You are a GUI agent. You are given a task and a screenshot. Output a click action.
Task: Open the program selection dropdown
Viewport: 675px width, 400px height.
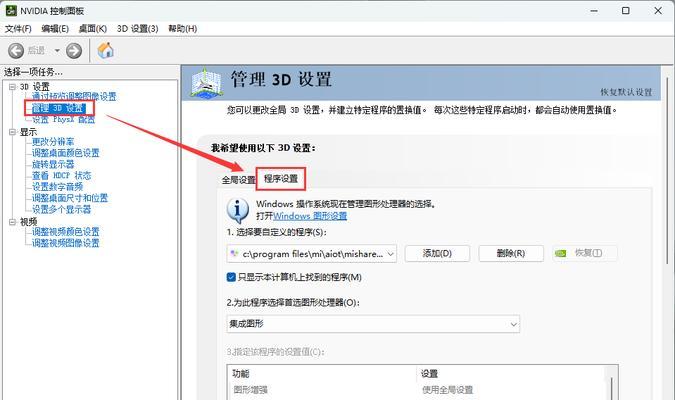point(312,254)
